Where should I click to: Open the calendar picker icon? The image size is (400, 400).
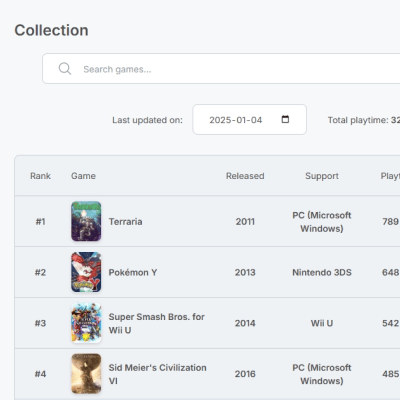285,119
